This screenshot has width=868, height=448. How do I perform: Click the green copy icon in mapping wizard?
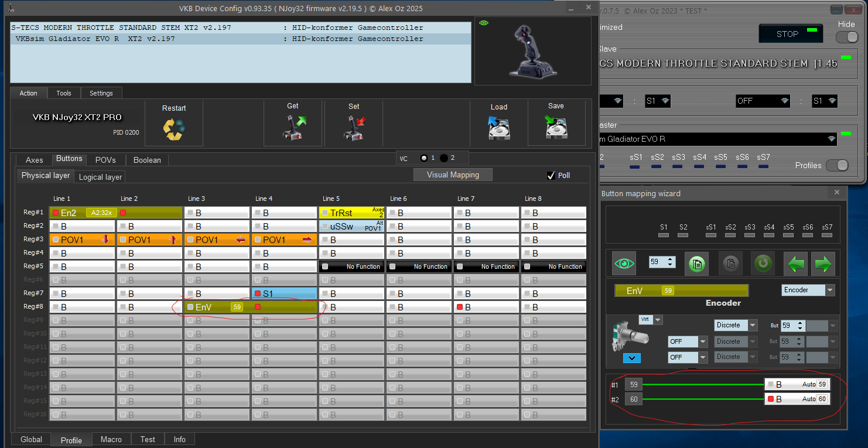[x=697, y=264]
